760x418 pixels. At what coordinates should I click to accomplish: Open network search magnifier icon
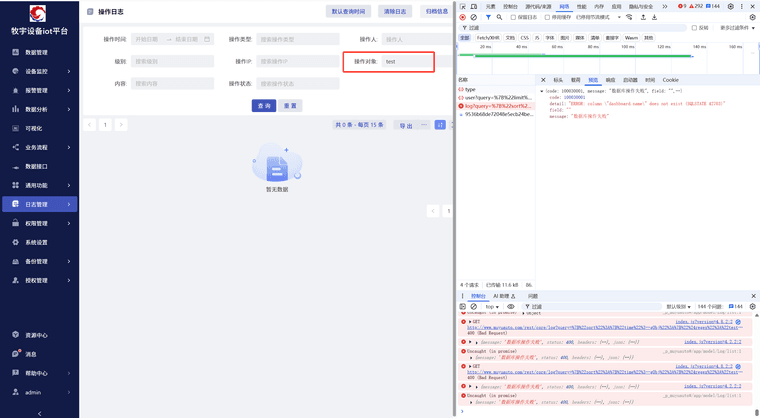click(x=499, y=17)
